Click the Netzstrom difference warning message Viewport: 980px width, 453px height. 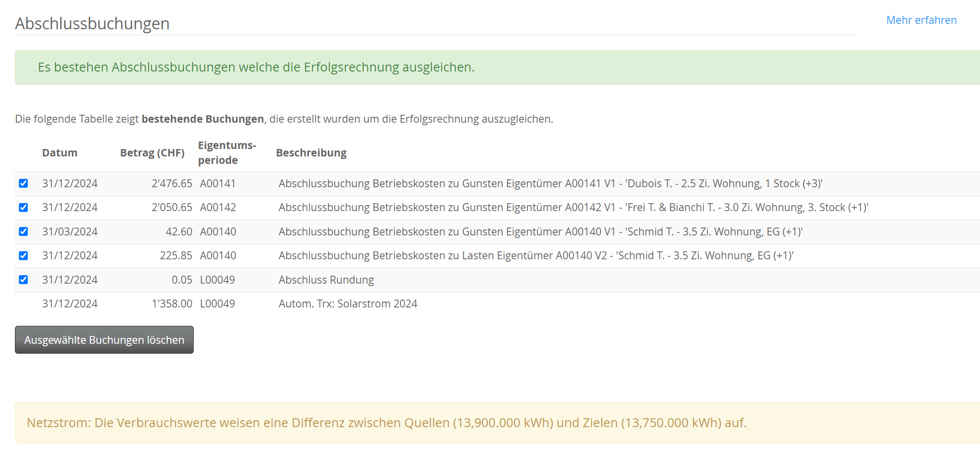pos(497,423)
